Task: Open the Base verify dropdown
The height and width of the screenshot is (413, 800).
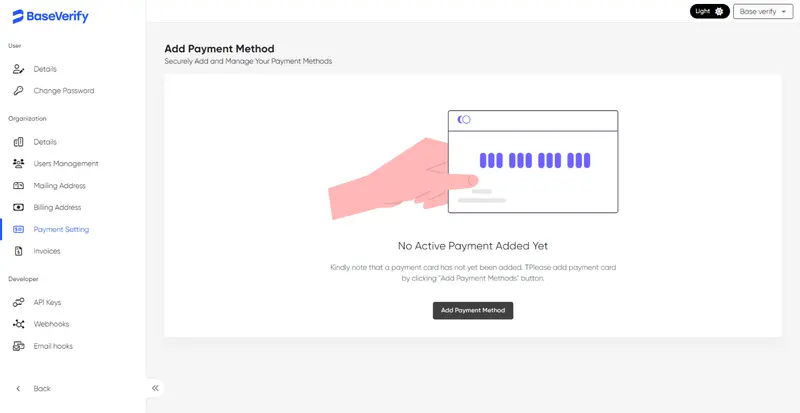Action: coord(763,11)
